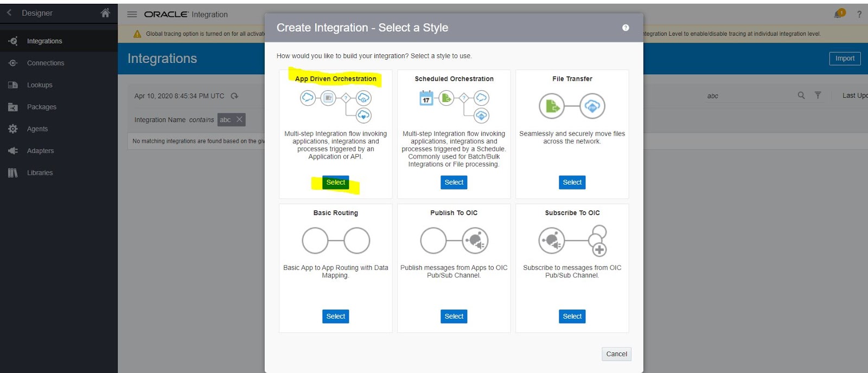
Task: Select Basic Routing style
Action: tap(336, 317)
